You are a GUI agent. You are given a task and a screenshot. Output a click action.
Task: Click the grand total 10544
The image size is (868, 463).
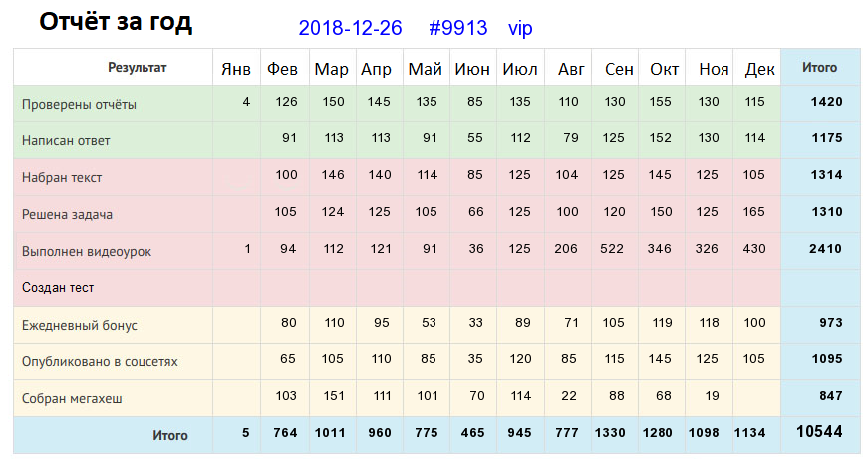[x=819, y=431]
